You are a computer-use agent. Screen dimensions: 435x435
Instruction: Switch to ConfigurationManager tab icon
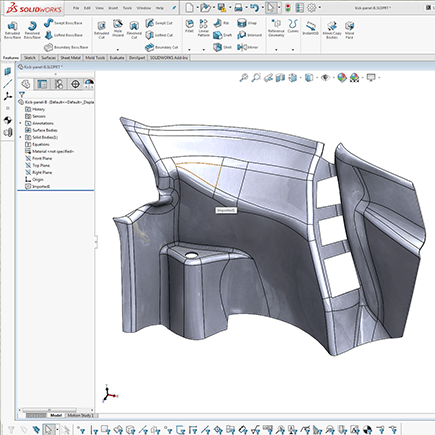[59, 84]
